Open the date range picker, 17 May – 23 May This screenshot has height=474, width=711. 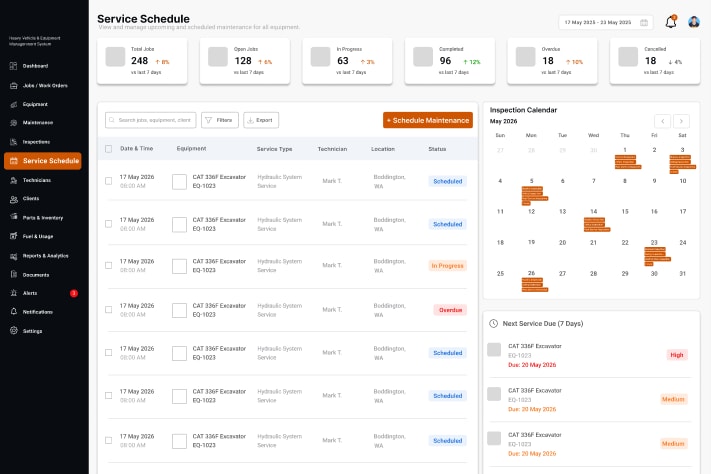[606, 22]
